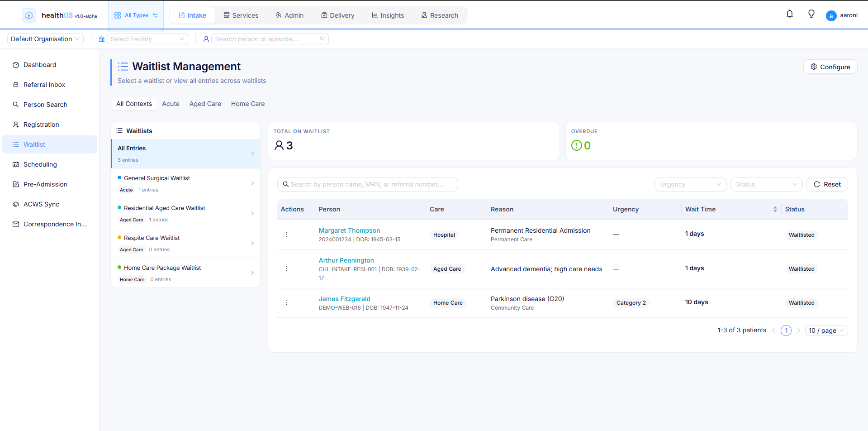Click the overdue alert icon
Screen dimensions: 868x431
click(x=576, y=145)
